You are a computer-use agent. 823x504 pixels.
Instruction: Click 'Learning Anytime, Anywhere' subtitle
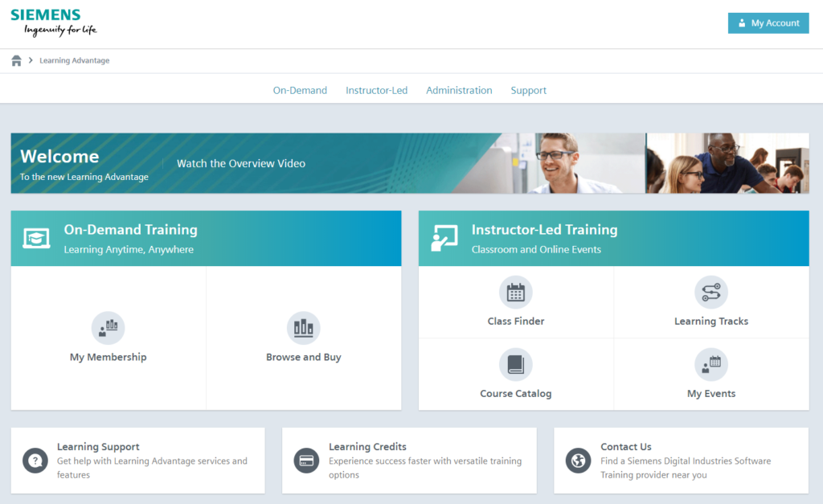(x=129, y=249)
